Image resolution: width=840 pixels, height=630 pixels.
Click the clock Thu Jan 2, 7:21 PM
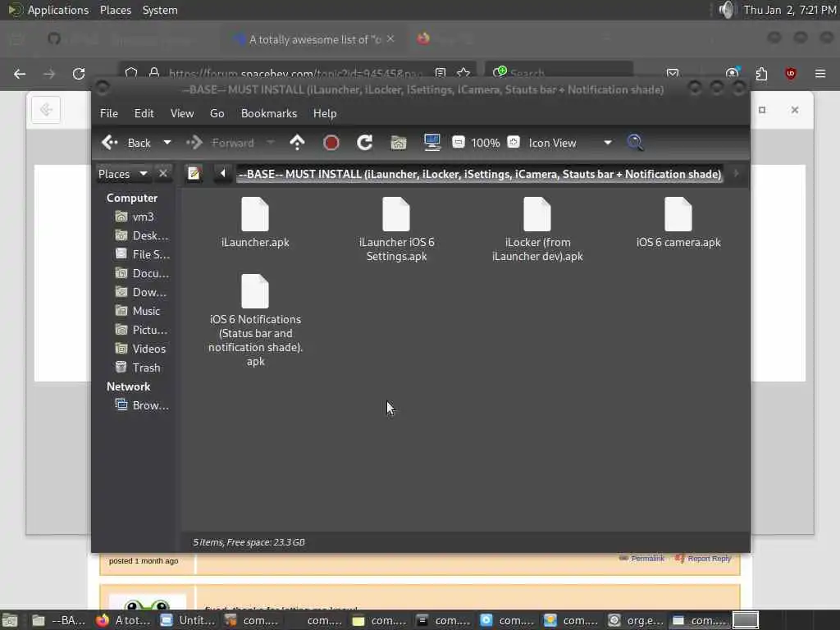click(790, 10)
